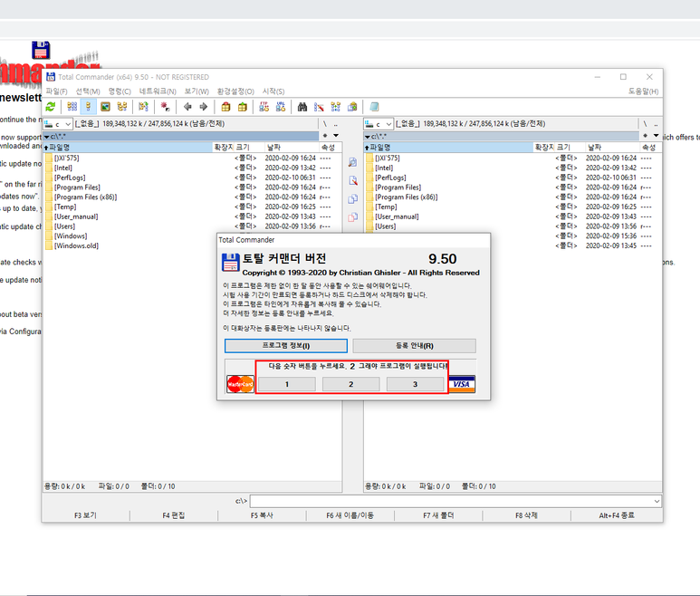Open thumbnail view toolbar icon
The height and width of the screenshot is (596, 700).
coord(105,107)
